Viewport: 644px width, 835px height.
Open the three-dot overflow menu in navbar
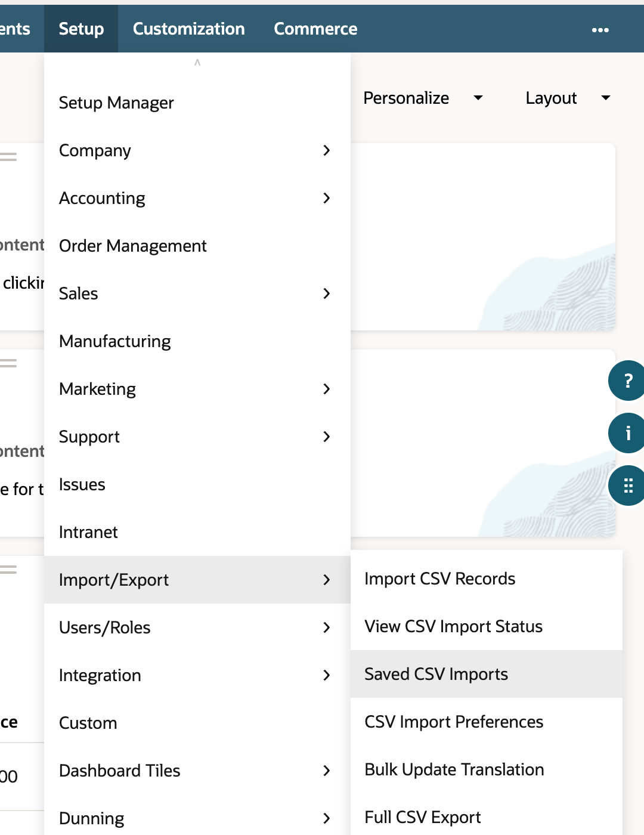[x=600, y=29]
